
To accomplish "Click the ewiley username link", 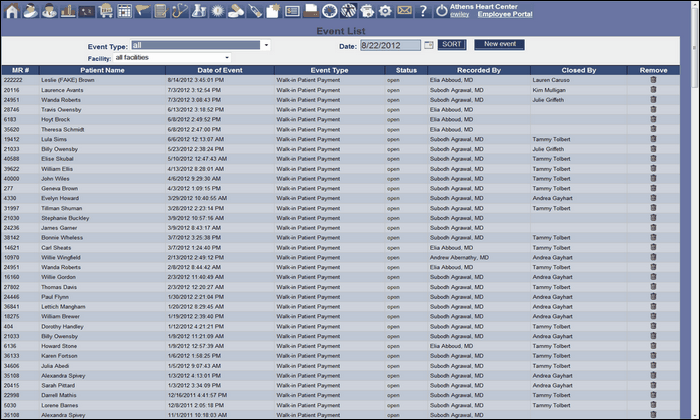I will point(459,14).
